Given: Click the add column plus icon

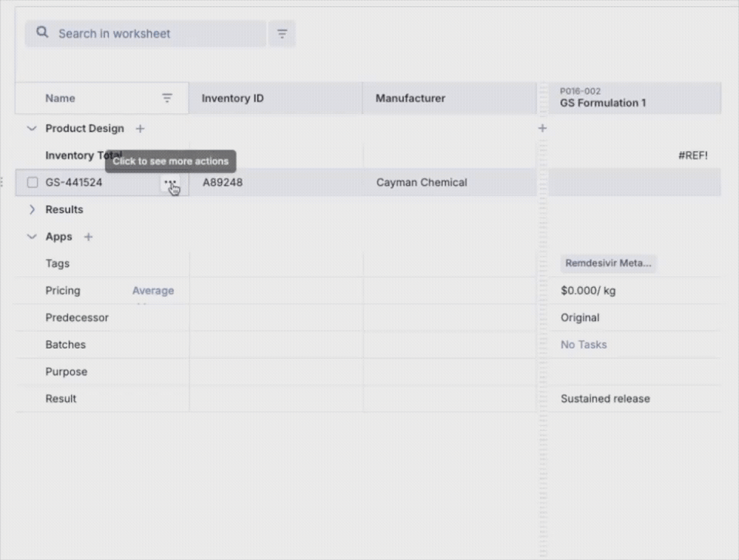Looking at the screenshot, I should click(542, 128).
